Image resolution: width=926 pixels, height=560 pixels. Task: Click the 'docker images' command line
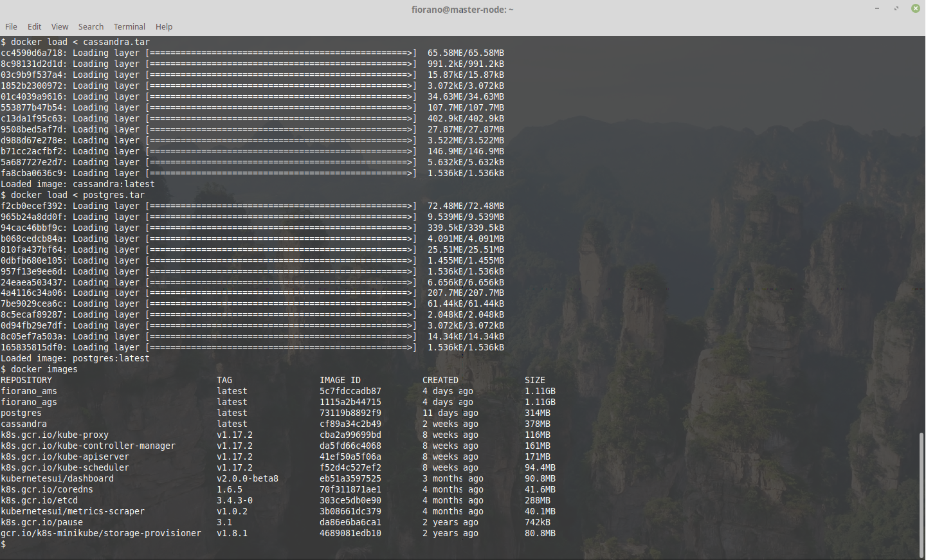pyautogui.click(x=39, y=369)
